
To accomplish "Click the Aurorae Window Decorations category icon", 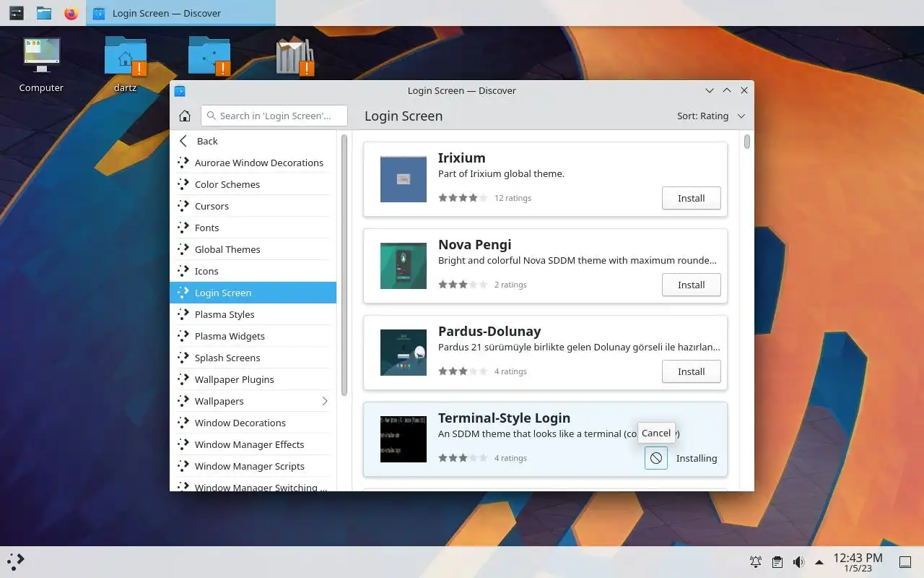I will (x=183, y=163).
